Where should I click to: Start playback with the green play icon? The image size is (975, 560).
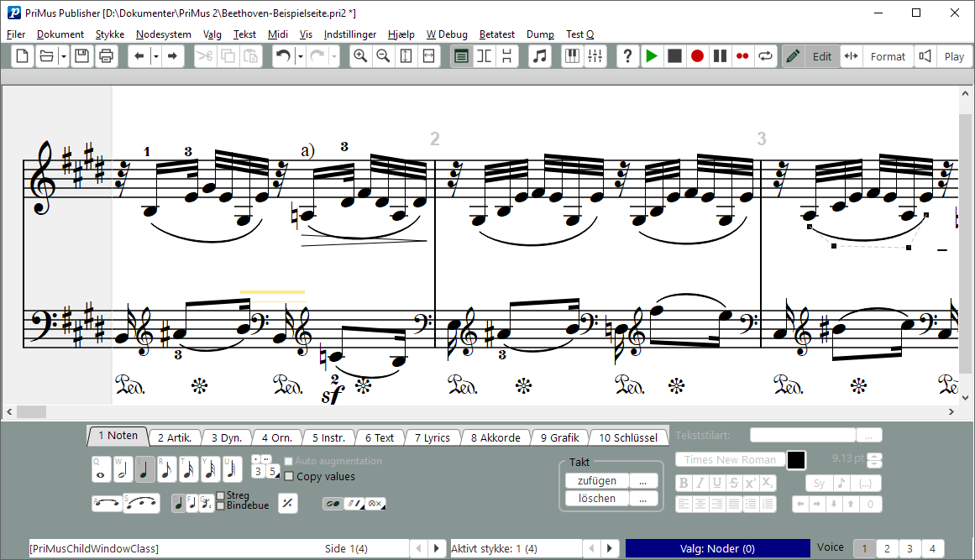click(x=651, y=56)
